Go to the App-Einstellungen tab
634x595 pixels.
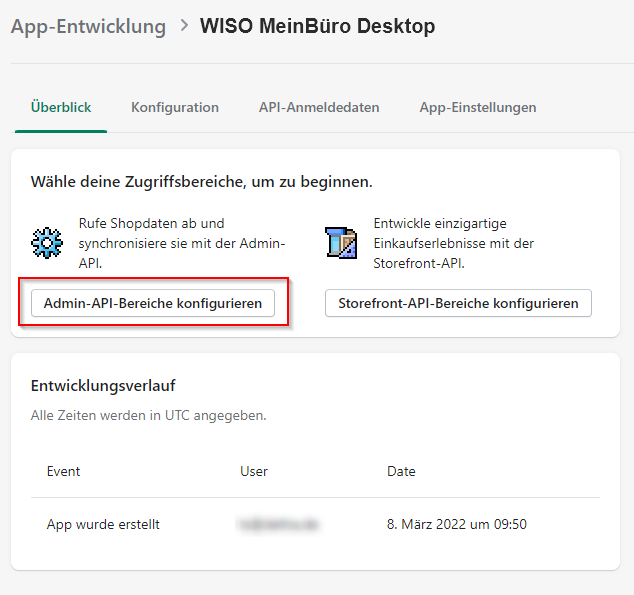(x=478, y=108)
